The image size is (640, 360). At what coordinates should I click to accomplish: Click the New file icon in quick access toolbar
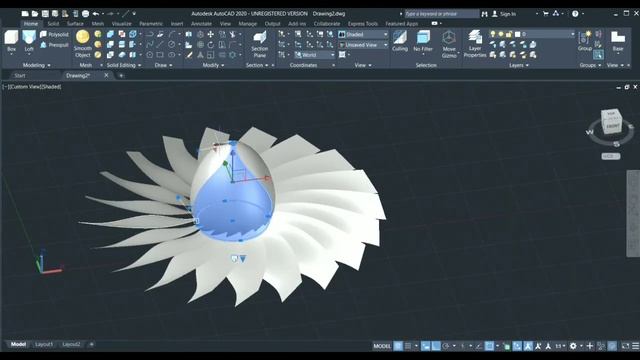point(25,13)
